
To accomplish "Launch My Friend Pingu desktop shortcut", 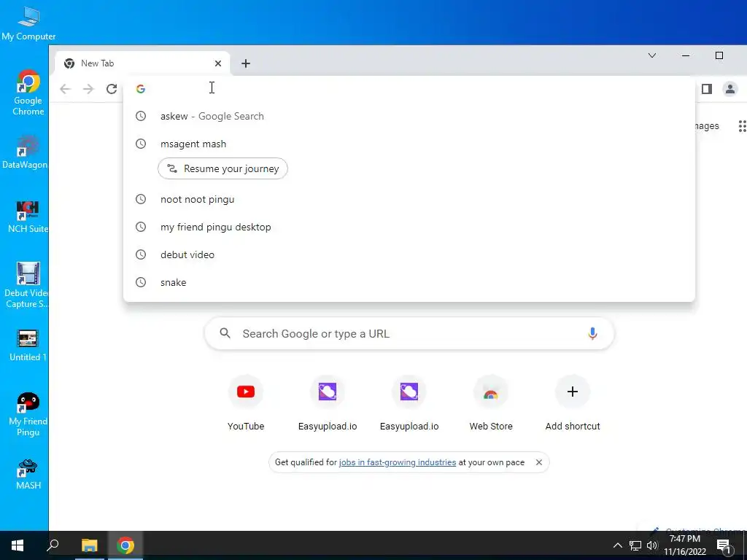I will [28, 414].
